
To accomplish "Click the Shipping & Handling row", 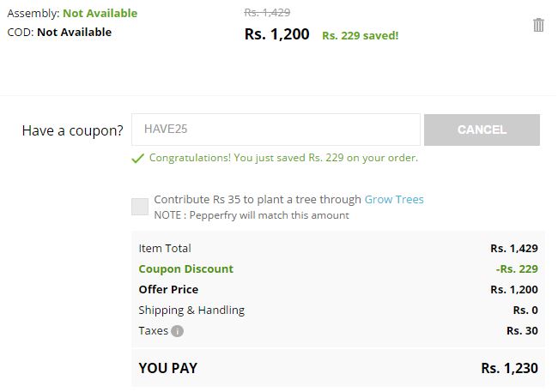I will point(338,311).
